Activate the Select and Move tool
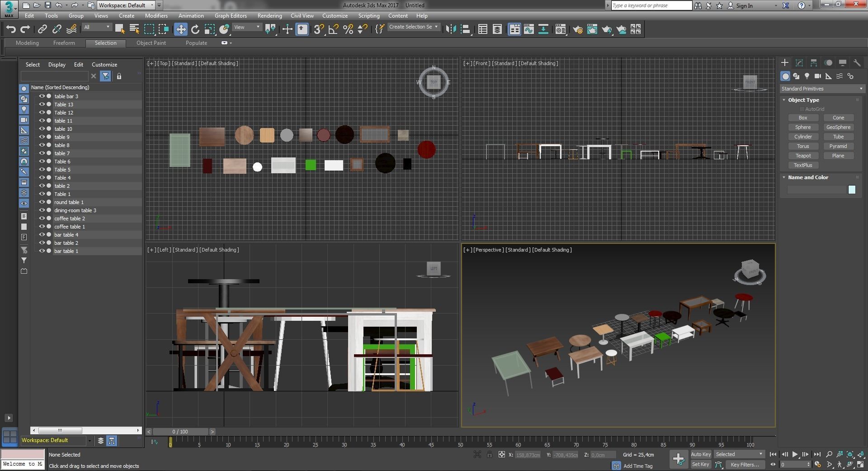Image resolution: width=868 pixels, height=471 pixels. (181, 29)
